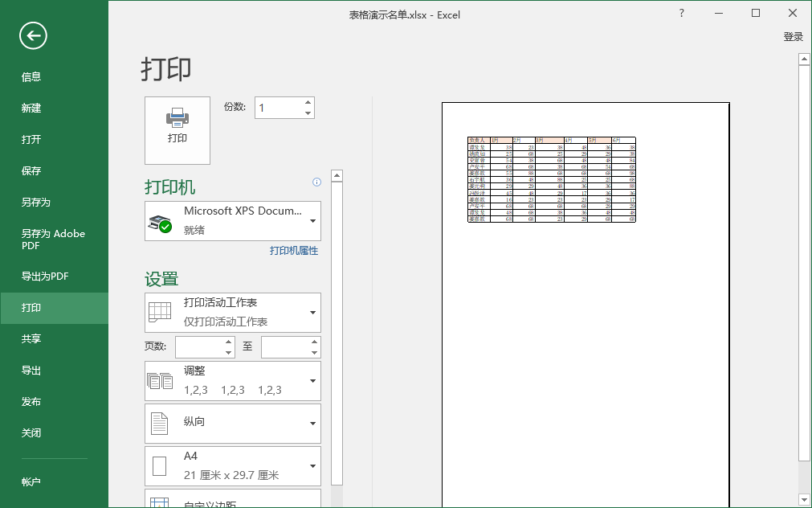Screen dimensions: 812x508
Task: Expand the 调整 collation dropdown
Action: coord(233,381)
